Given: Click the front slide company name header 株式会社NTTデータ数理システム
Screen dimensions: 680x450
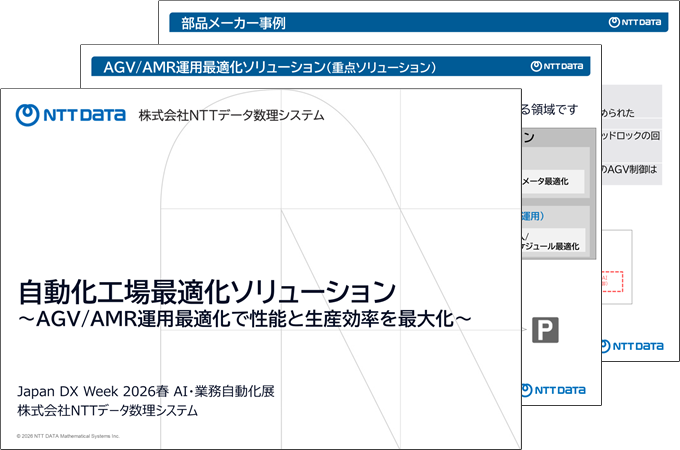Looking at the screenshot, I should [232, 115].
